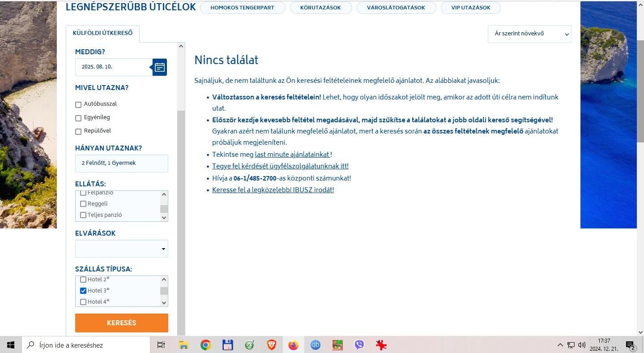Click the Windows Start button
This screenshot has width=644, height=353.
[x=11, y=345]
